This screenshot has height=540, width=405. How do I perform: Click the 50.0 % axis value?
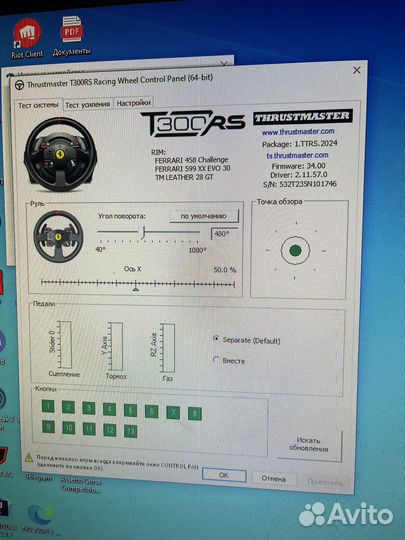point(225,270)
